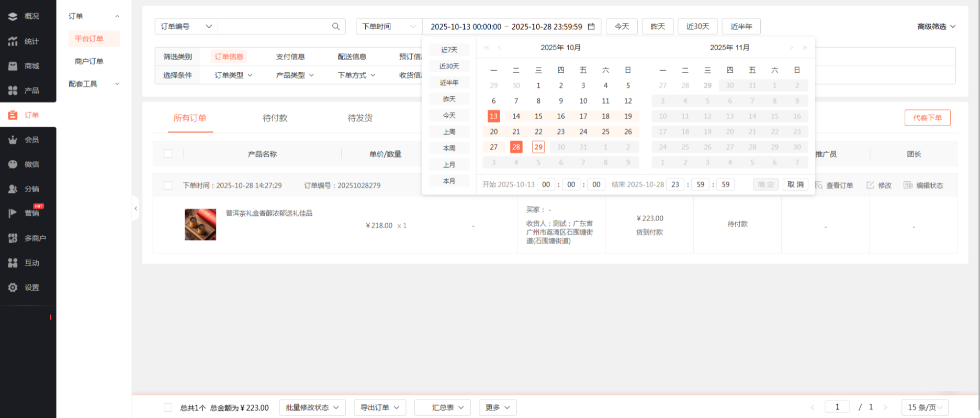The width and height of the screenshot is (980, 418).
Task: Go to previous month in calendar
Action: 500,48
